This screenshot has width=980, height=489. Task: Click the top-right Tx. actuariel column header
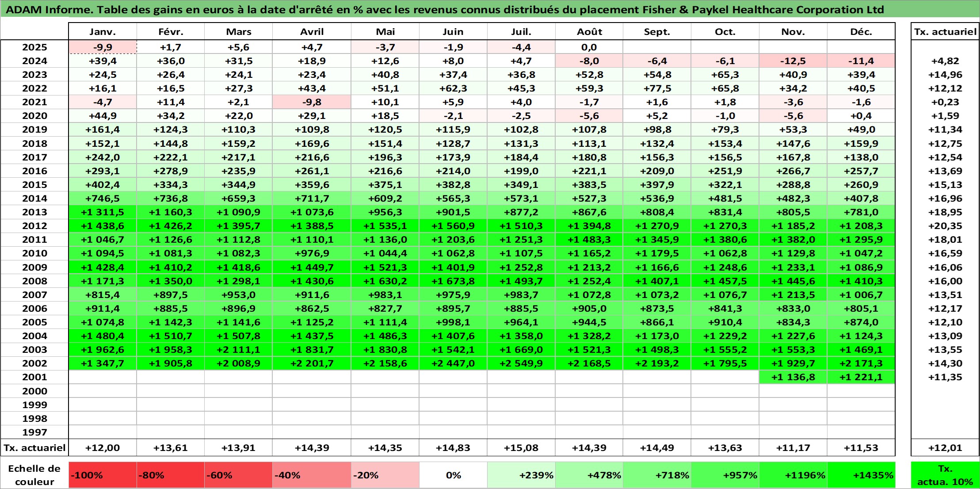[945, 31]
